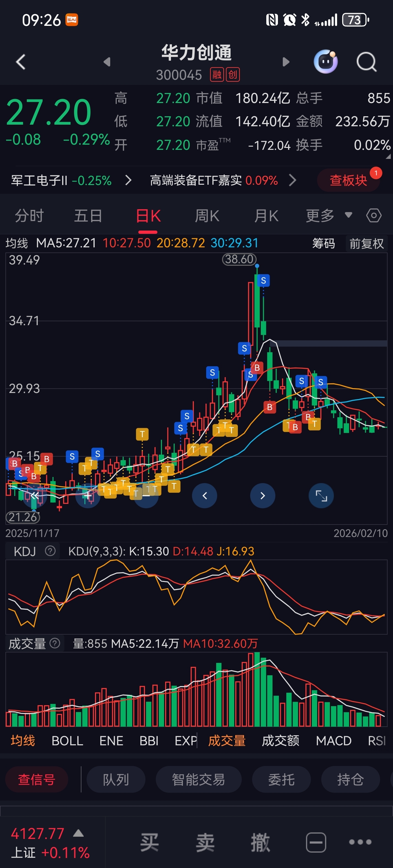Switch to next stock with right triangle
Viewport: 393px width, 868px height.
point(286,62)
